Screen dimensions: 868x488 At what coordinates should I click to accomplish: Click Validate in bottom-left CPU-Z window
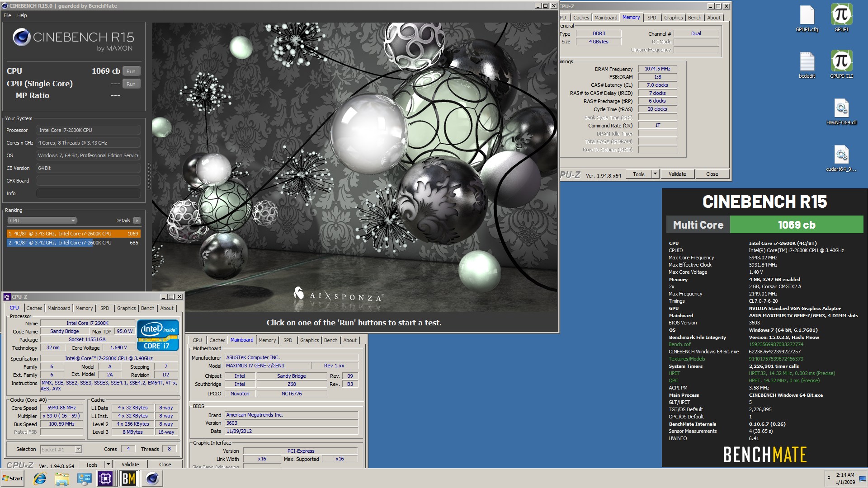point(130,465)
